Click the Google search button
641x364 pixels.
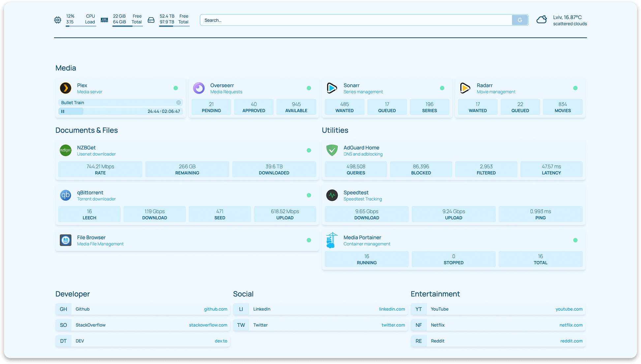520,20
